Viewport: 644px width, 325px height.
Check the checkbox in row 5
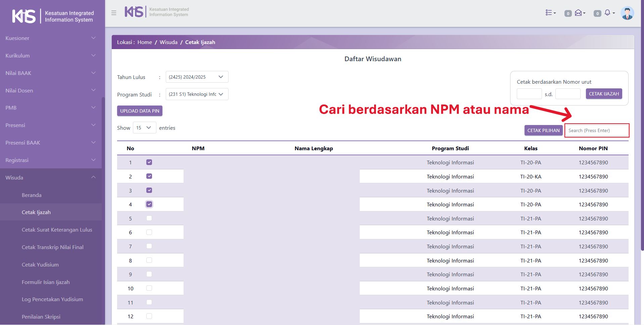149,218
